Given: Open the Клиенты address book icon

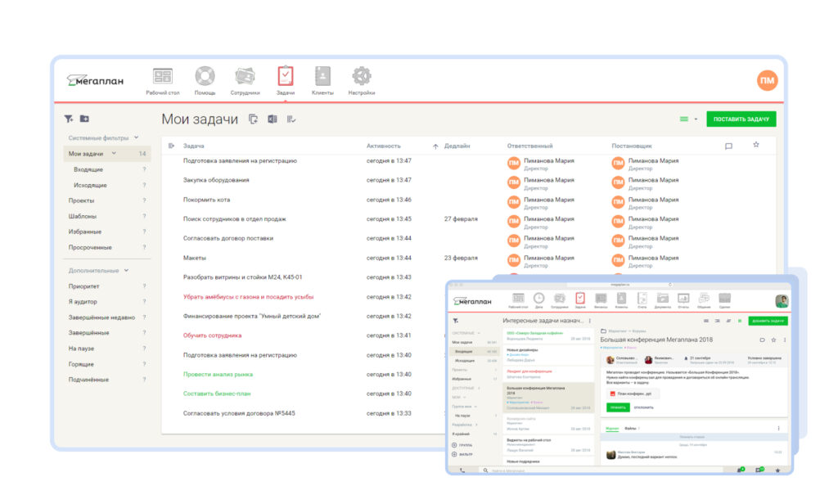Looking at the screenshot, I should point(322,74).
